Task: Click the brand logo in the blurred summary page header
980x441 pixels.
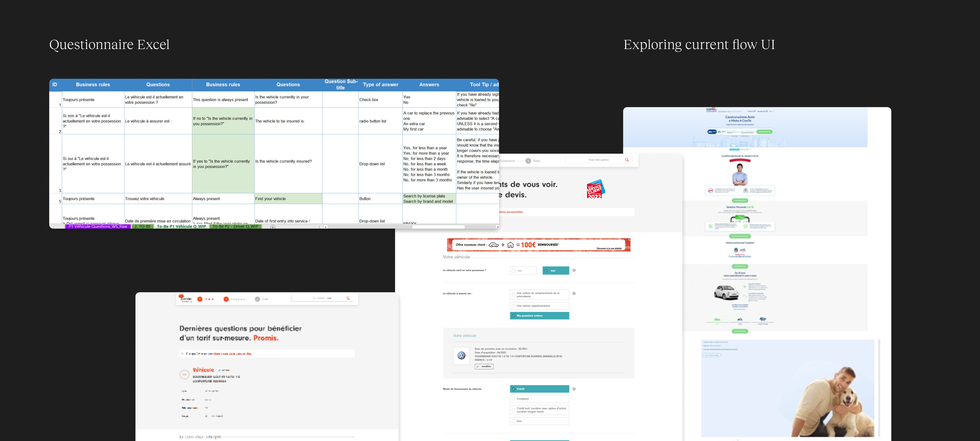Action: click(x=185, y=298)
